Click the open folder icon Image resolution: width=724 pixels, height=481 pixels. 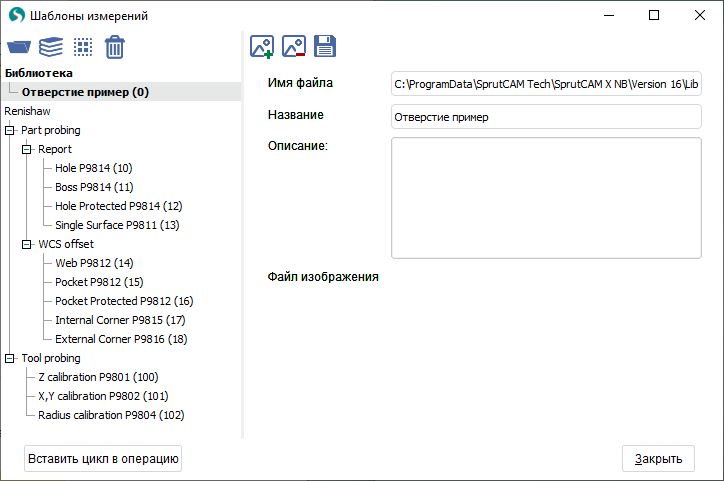coord(18,47)
